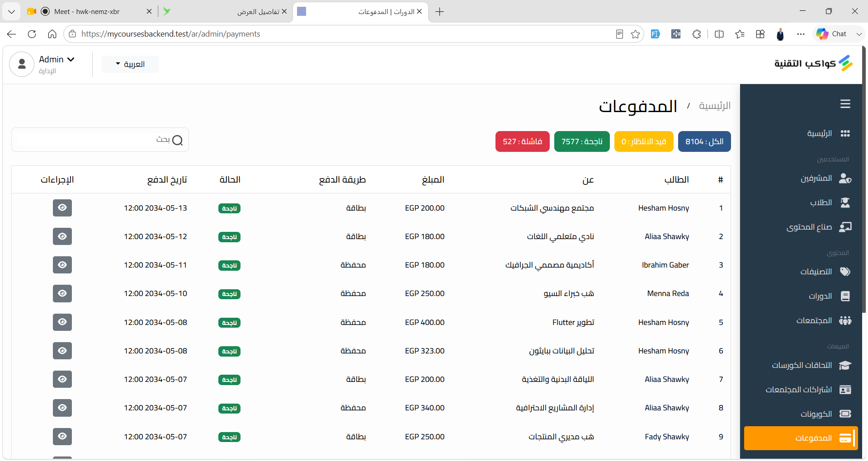
Task: Click the ناجحة status badge in row 1
Action: [229, 208]
